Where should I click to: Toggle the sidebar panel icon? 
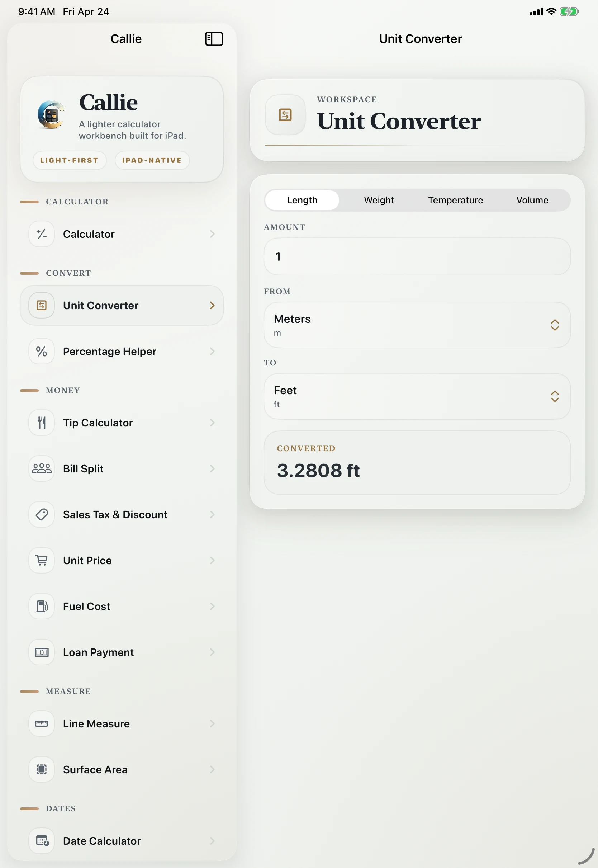tap(214, 39)
